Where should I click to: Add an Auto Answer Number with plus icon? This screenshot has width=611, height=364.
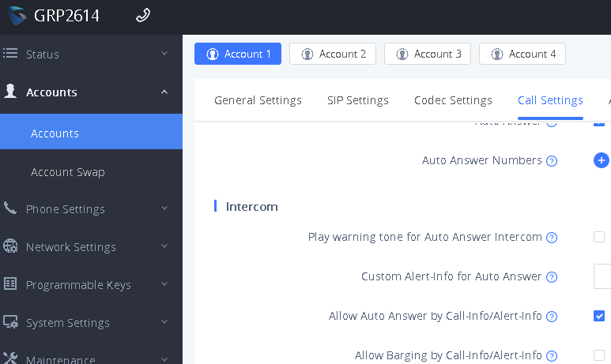coord(602,160)
